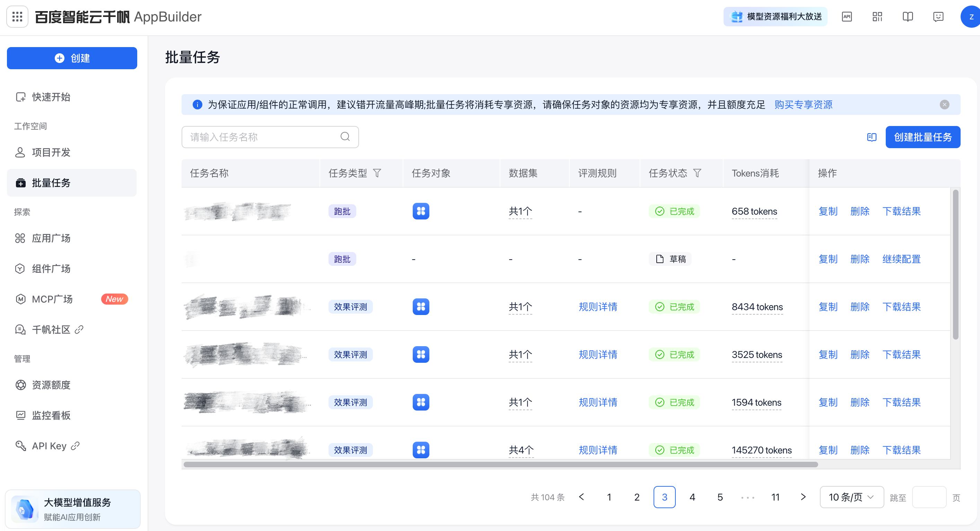Click the 创建批量任务 button
This screenshot has width=980, height=531.
[922, 137]
